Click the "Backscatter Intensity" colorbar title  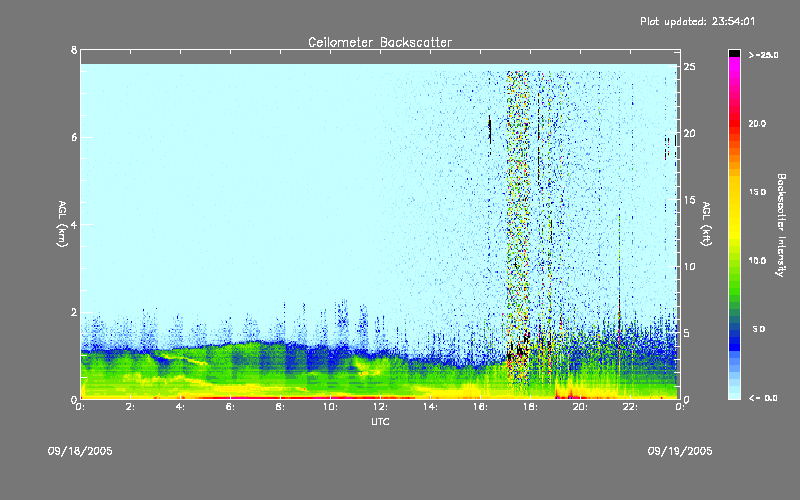(x=781, y=225)
